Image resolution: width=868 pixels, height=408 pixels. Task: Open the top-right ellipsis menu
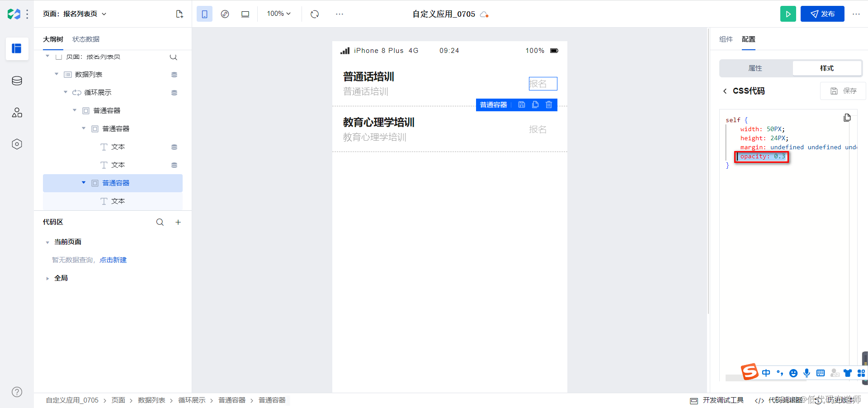click(856, 14)
